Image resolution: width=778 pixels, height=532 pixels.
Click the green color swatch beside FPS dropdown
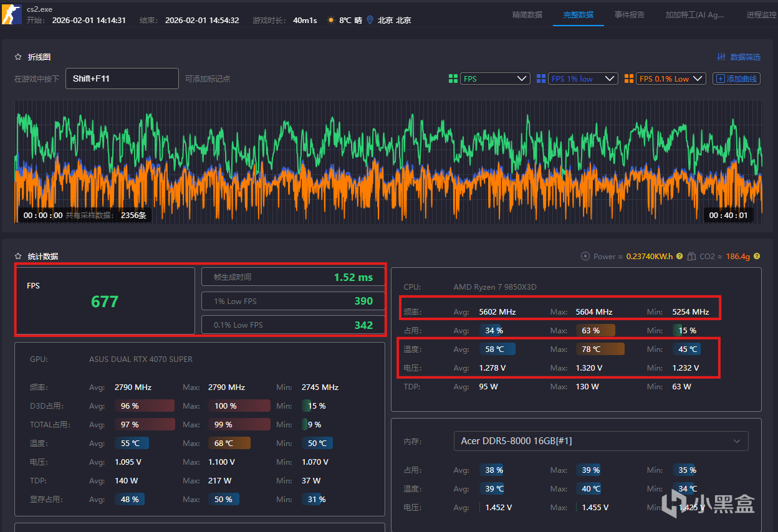453,78
